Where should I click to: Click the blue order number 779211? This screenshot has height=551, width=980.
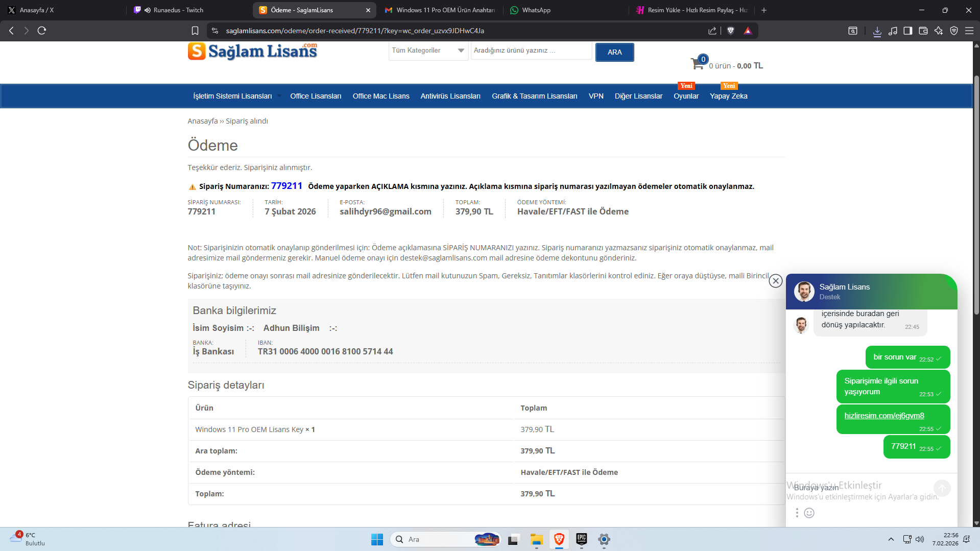coord(286,186)
